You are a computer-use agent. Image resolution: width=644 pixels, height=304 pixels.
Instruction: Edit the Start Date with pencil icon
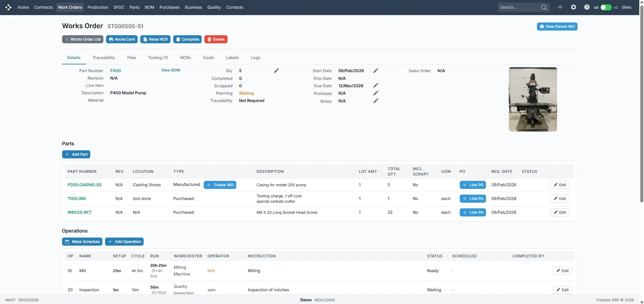click(376, 70)
